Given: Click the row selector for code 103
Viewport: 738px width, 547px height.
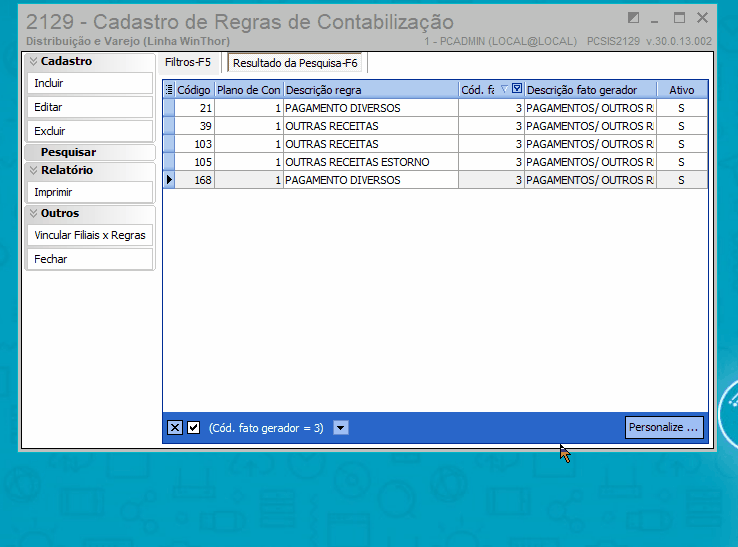Looking at the screenshot, I should pos(169,144).
